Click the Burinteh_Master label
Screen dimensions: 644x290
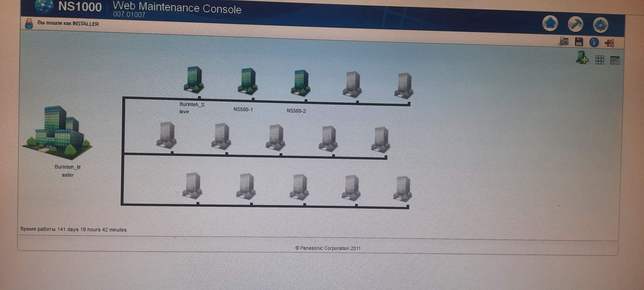pyautogui.click(x=68, y=171)
